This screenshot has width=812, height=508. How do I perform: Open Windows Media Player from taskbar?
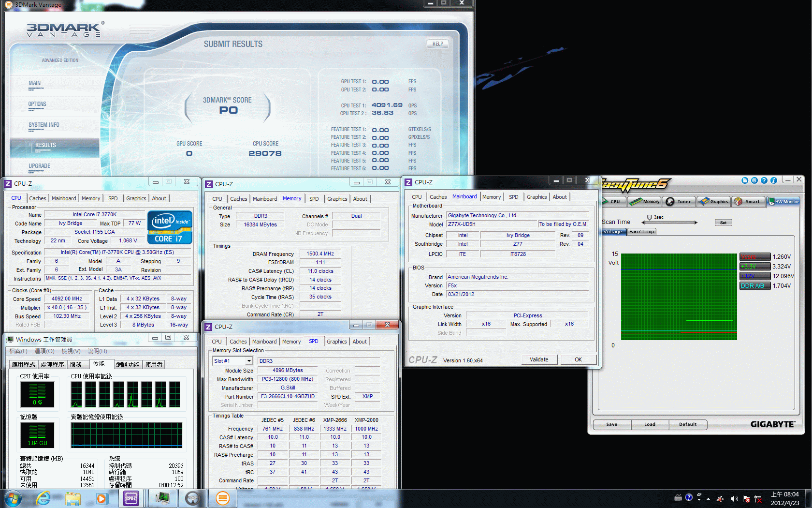(x=101, y=498)
